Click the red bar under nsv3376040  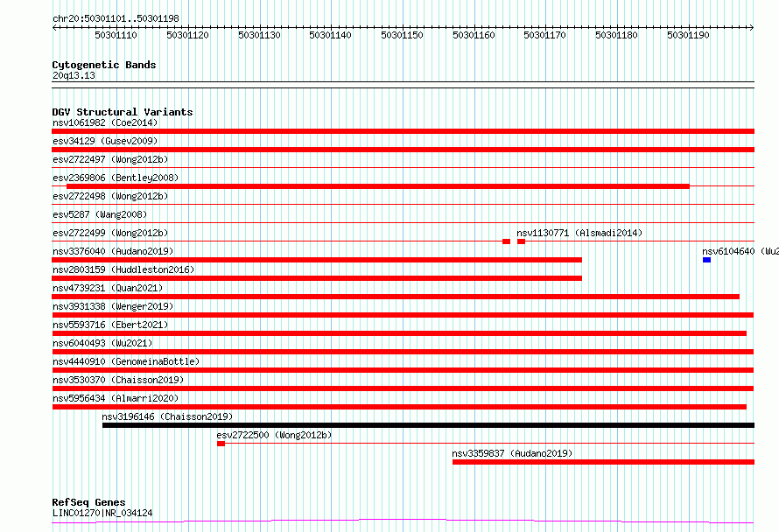(x=317, y=260)
